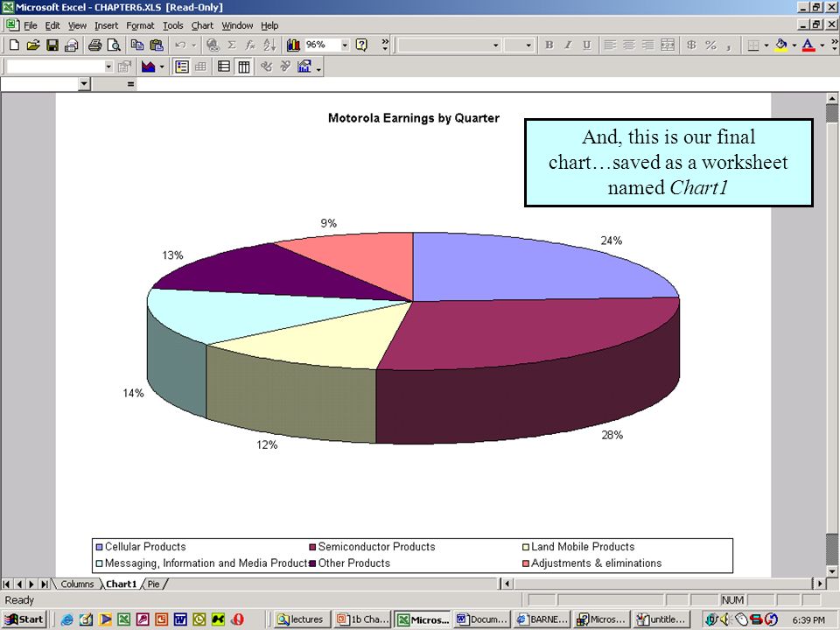Toggle the chart Data Table button
This screenshot has width=840, height=630.
[201, 67]
